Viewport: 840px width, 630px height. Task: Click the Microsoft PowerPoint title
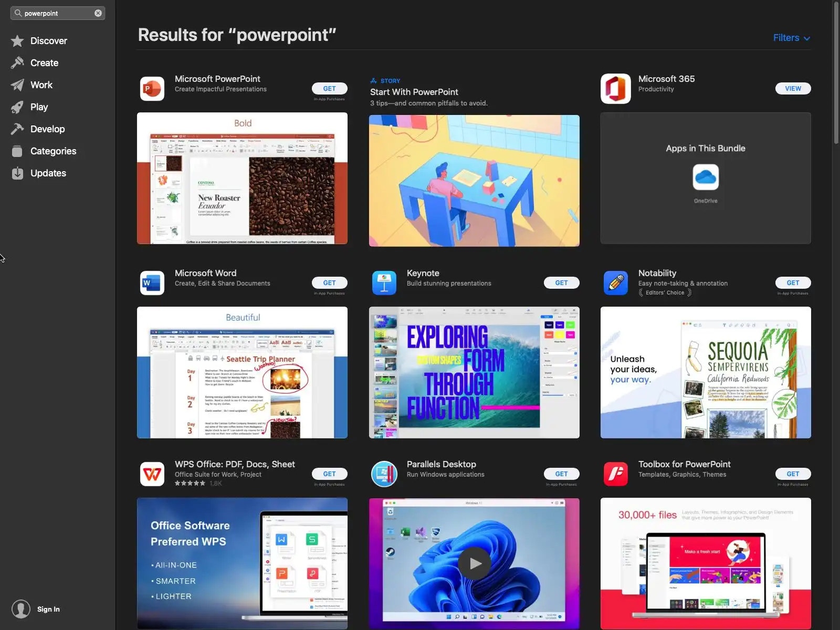217,79
